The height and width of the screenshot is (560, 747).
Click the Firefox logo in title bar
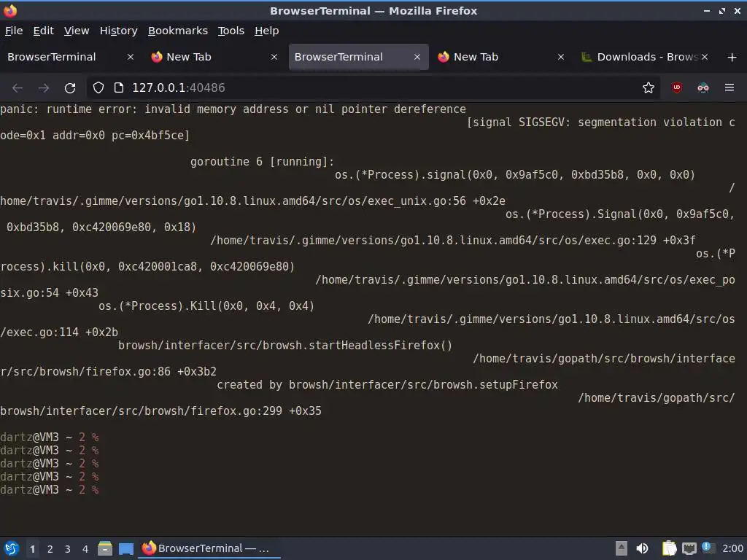tap(10, 10)
